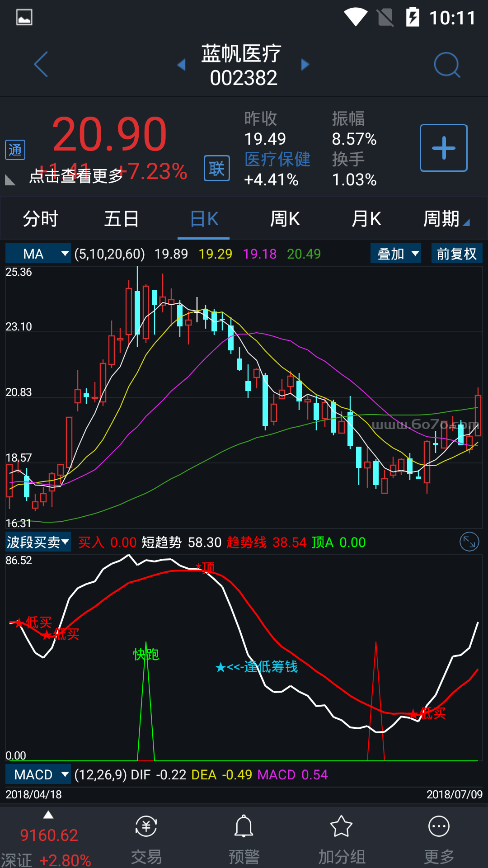Open the MA indicator dropdown
Image resolution: width=488 pixels, height=868 pixels.
38,254
